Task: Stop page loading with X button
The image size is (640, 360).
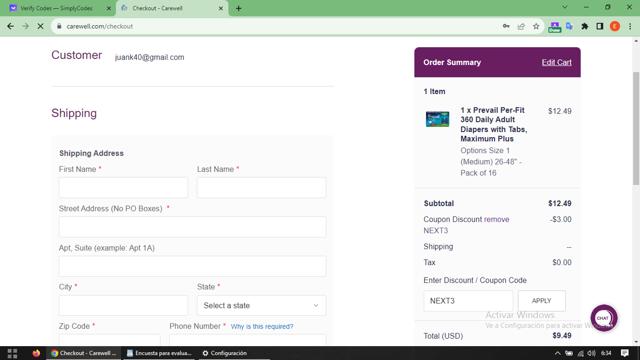Action: (40, 26)
